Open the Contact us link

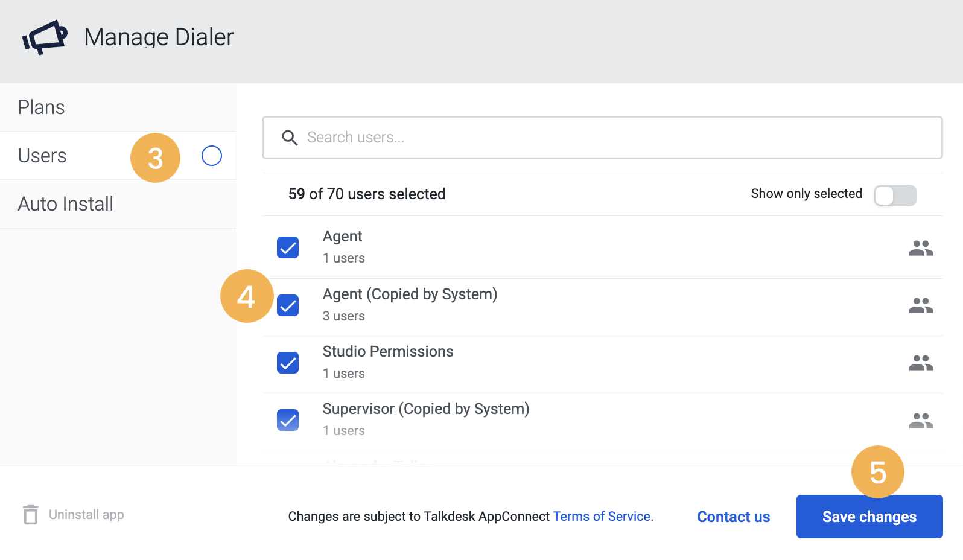coord(734,517)
